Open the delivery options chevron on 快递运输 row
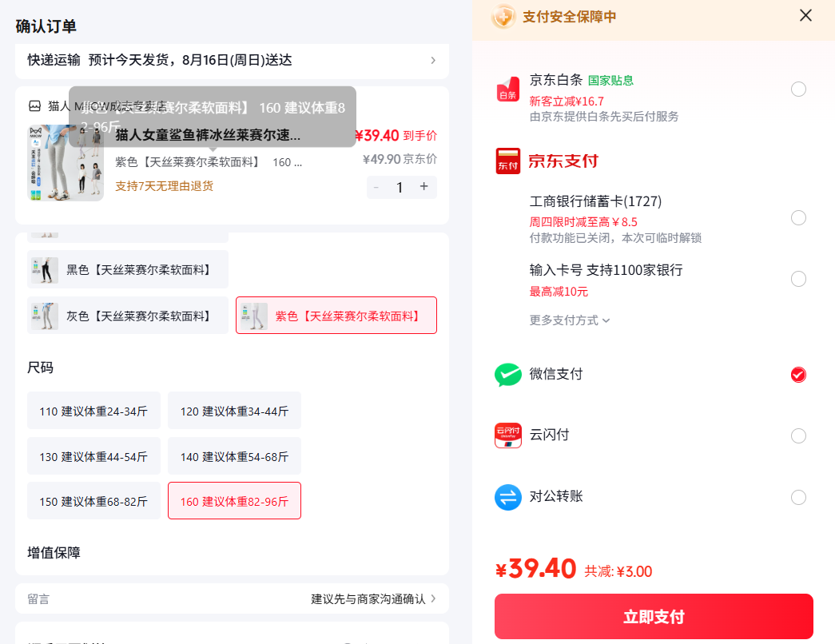This screenshot has height=644, width=835. (433, 60)
